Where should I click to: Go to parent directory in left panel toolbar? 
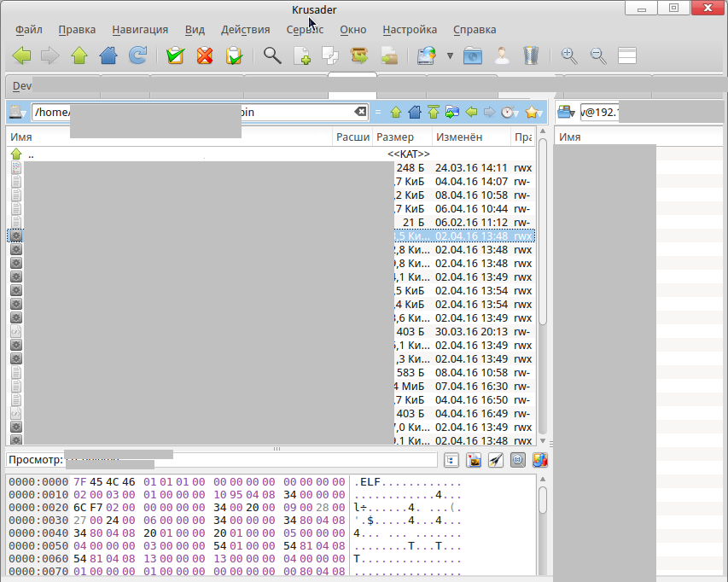click(396, 112)
